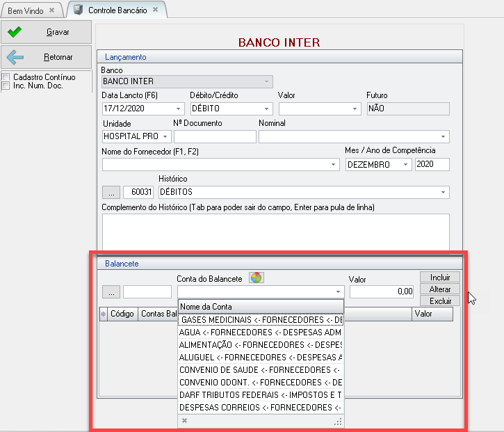Select GASES MEDICINAIS from the account list
This screenshot has height=432, width=504.
click(x=261, y=320)
